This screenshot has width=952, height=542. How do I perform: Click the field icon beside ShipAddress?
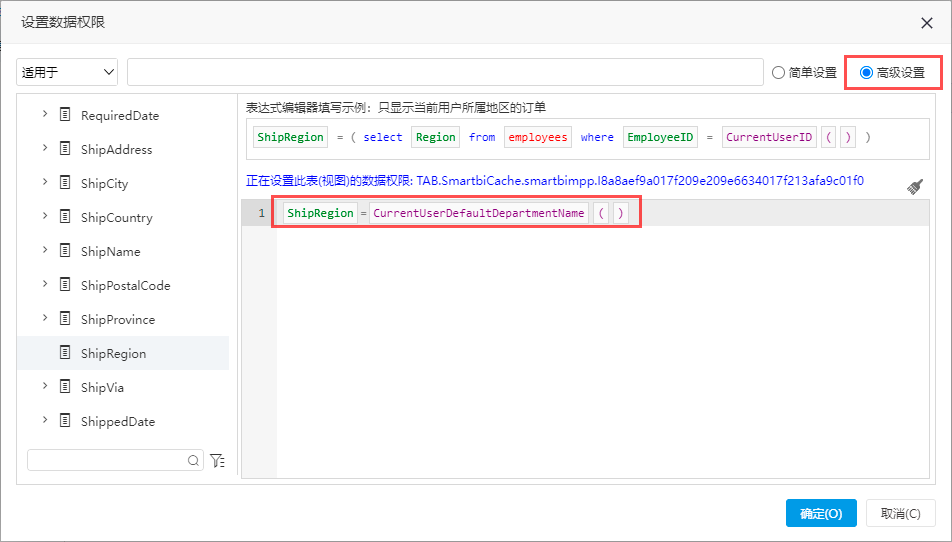[65, 149]
